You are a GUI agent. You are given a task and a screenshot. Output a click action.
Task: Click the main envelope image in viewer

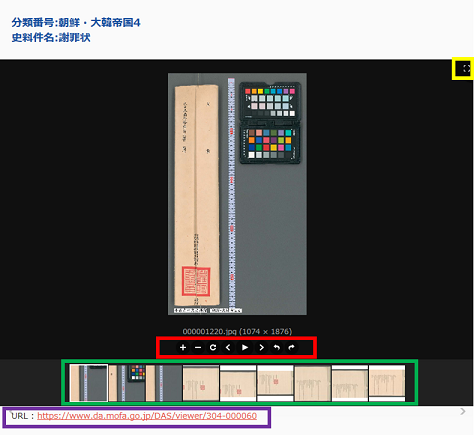237,194
